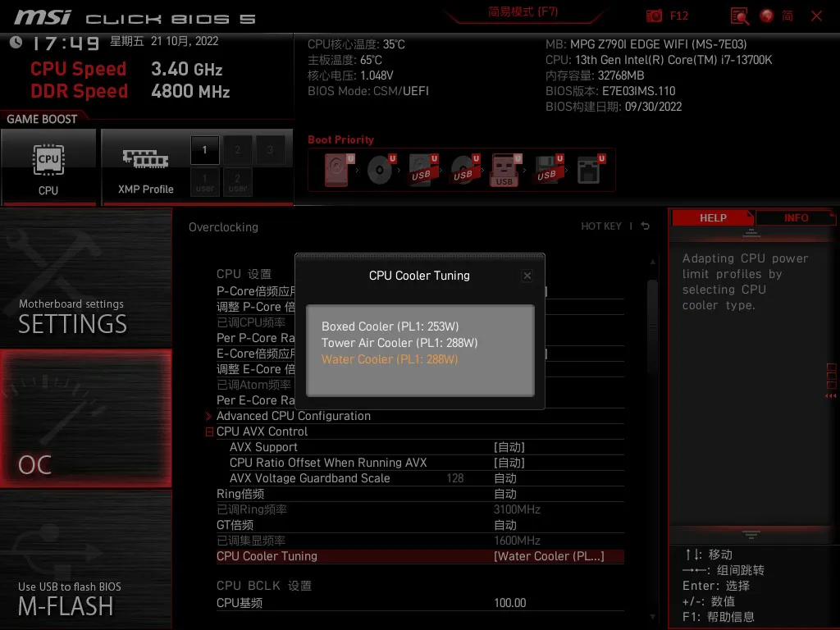Click the scroll-down arrow of settings list

652,617
